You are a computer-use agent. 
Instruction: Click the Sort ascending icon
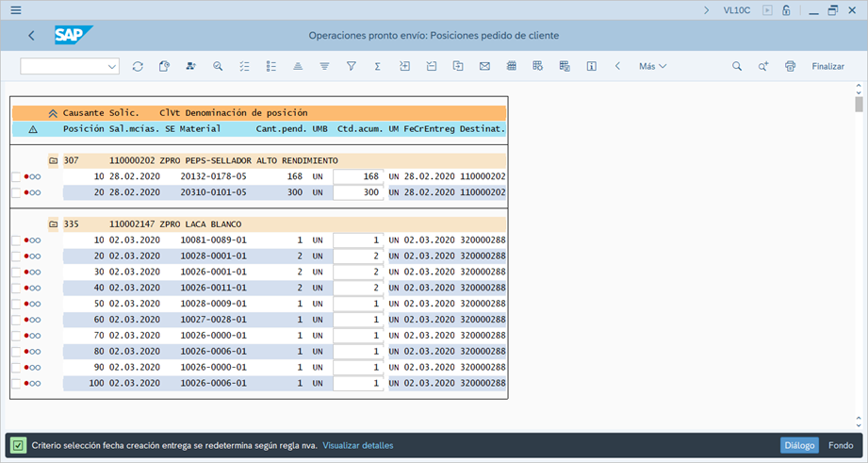298,66
